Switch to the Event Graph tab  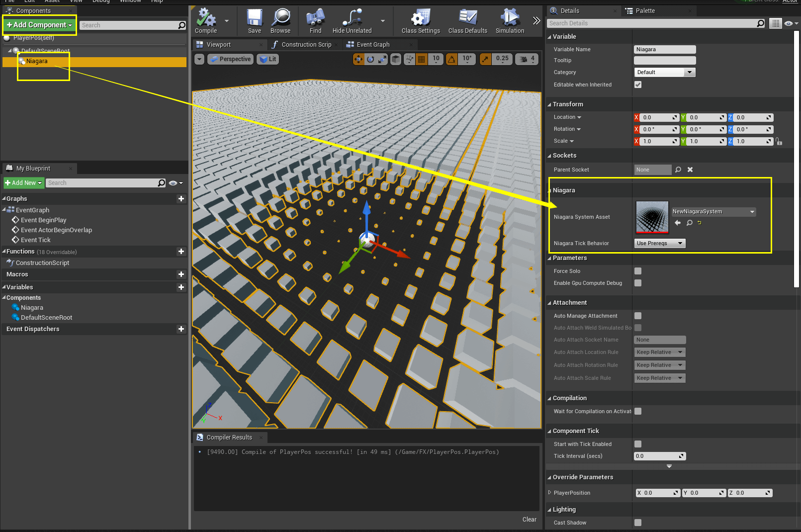373,45
